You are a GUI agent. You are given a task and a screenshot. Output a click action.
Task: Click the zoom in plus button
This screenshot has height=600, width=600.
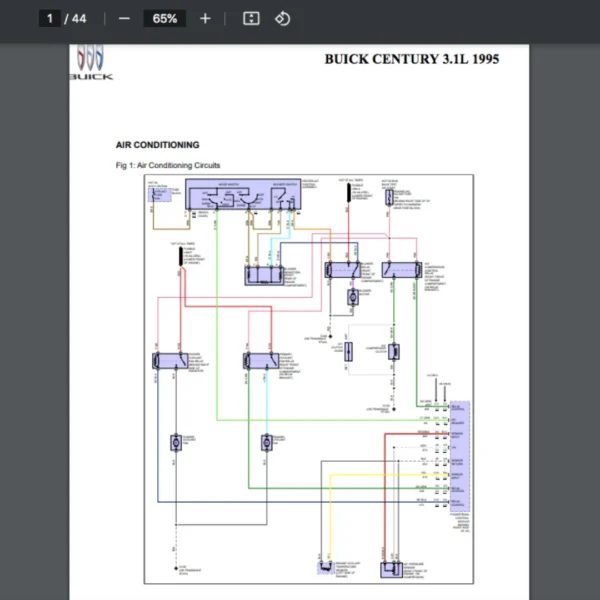tap(205, 18)
